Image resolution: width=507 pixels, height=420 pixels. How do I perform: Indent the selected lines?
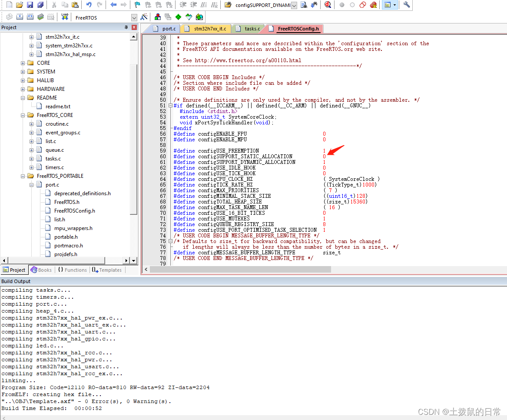pyautogui.click(x=183, y=5)
